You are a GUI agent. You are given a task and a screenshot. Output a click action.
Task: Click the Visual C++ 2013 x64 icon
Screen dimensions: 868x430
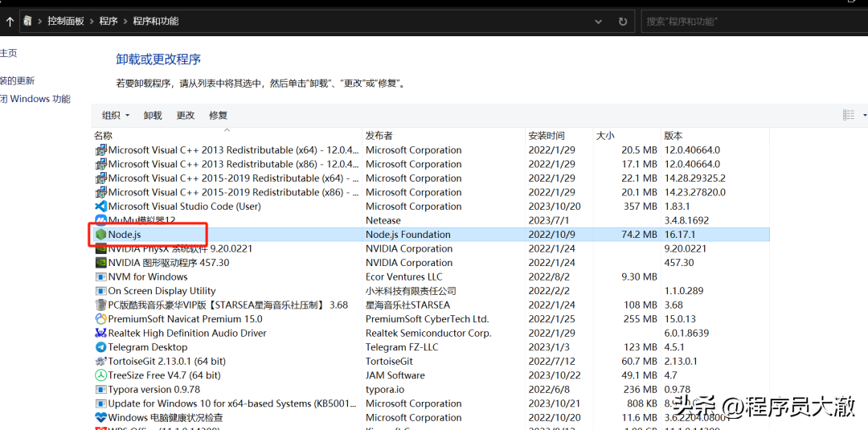coord(100,150)
